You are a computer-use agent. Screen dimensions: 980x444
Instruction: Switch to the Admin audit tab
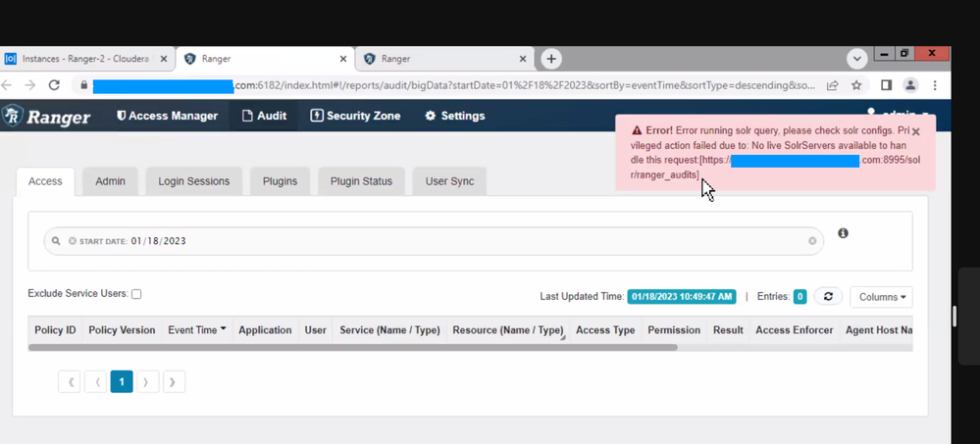pyautogui.click(x=110, y=181)
